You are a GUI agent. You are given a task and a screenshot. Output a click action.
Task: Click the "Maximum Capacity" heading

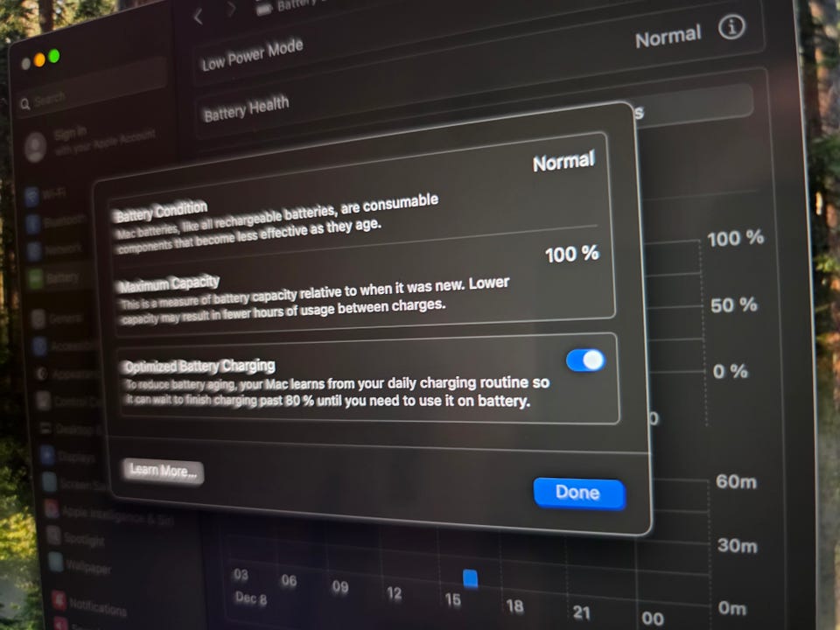click(169, 284)
